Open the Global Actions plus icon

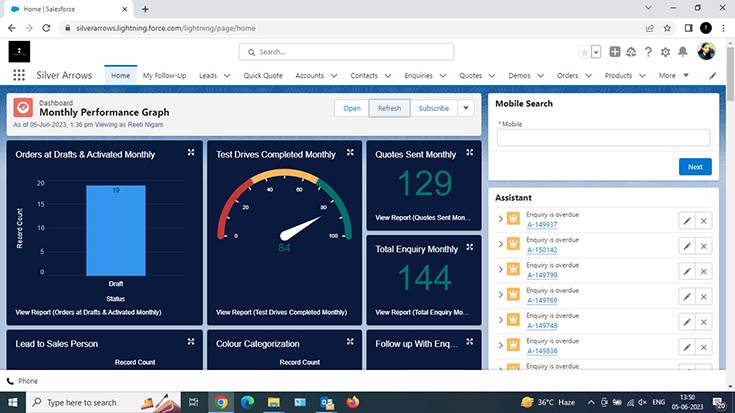coord(615,52)
